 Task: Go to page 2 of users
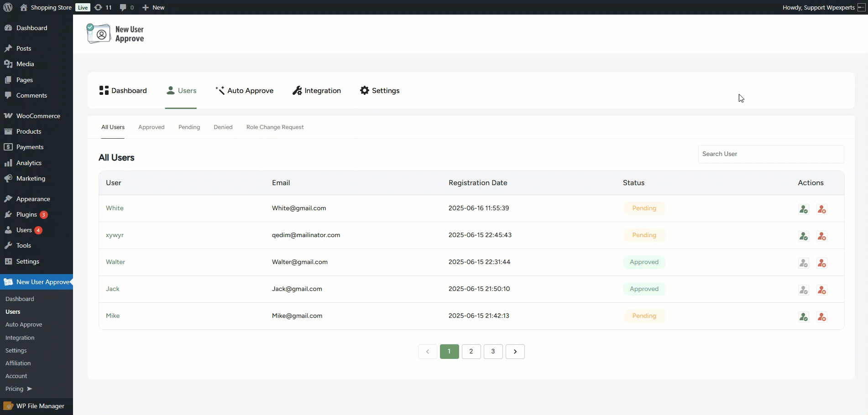pyautogui.click(x=471, y=351)
